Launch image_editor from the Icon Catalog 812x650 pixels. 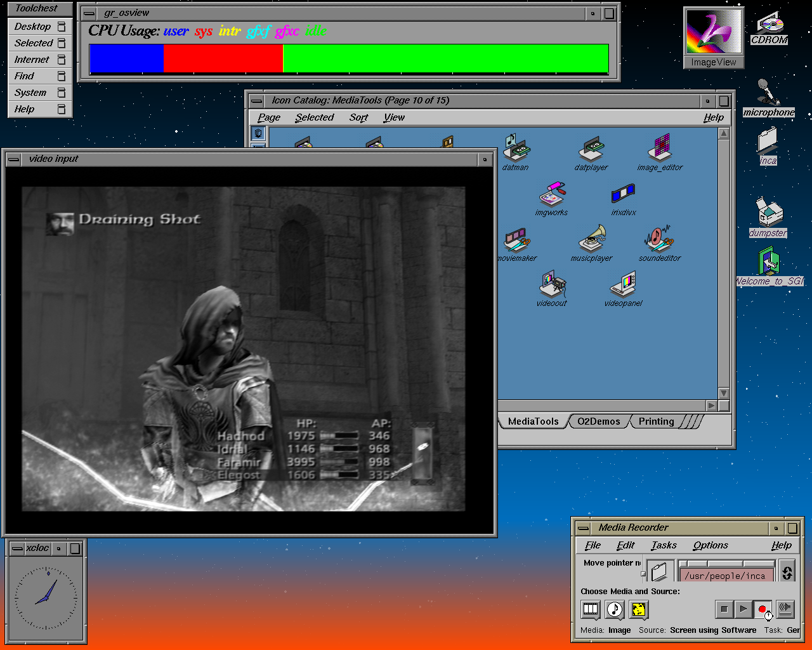[660, 148]
